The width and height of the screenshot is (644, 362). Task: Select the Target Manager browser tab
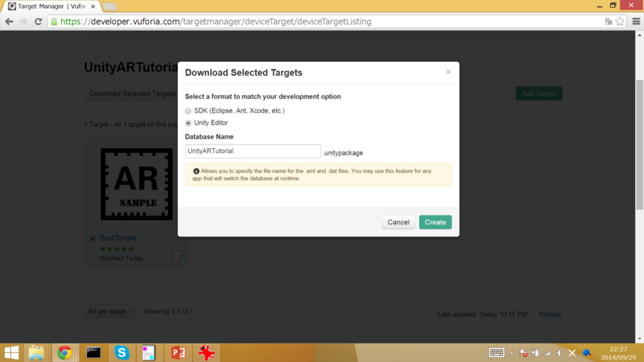(52, 6)
